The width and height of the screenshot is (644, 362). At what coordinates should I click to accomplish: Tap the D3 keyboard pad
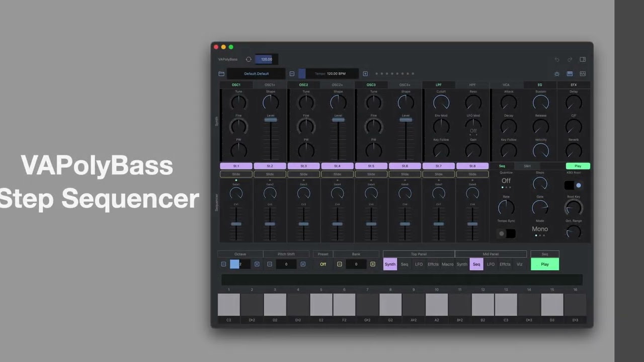[x=552, y=305]
